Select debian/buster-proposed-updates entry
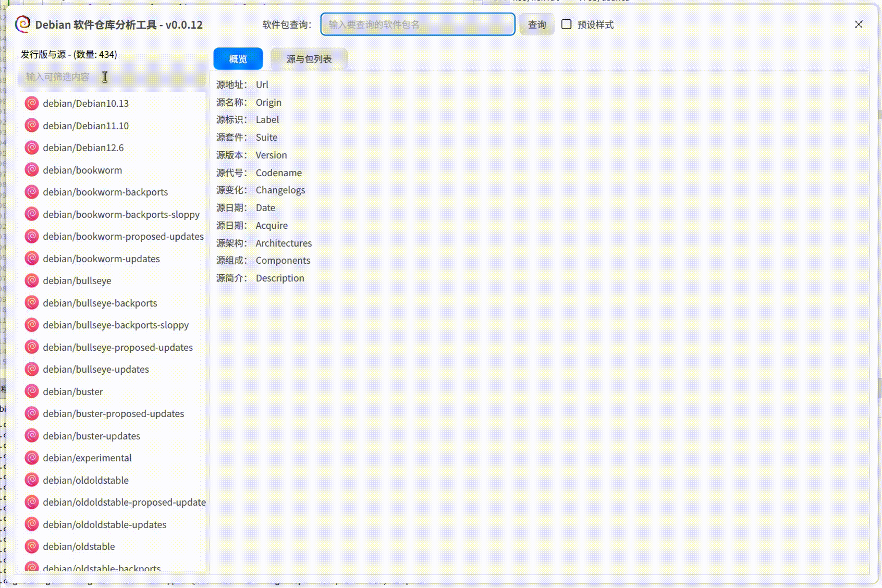The image size is (882, 588). tap(112, 413)
